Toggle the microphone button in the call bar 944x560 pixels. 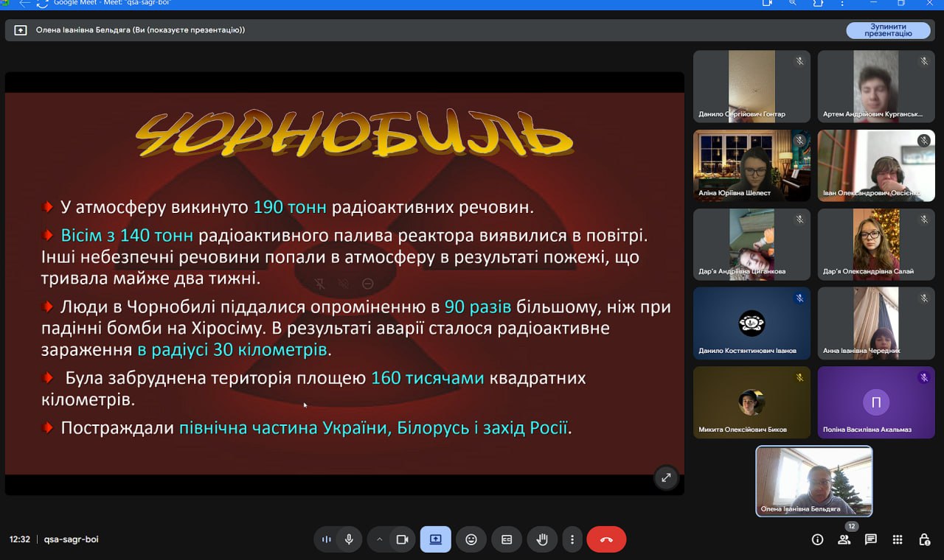(349, 539)
